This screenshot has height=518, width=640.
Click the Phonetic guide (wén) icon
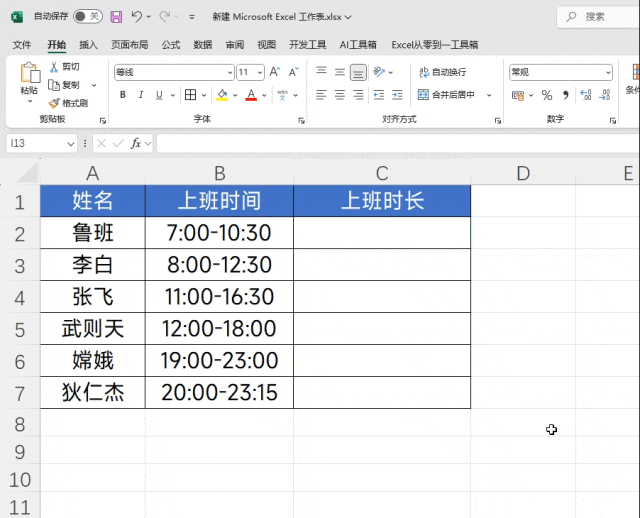[282, 95]
